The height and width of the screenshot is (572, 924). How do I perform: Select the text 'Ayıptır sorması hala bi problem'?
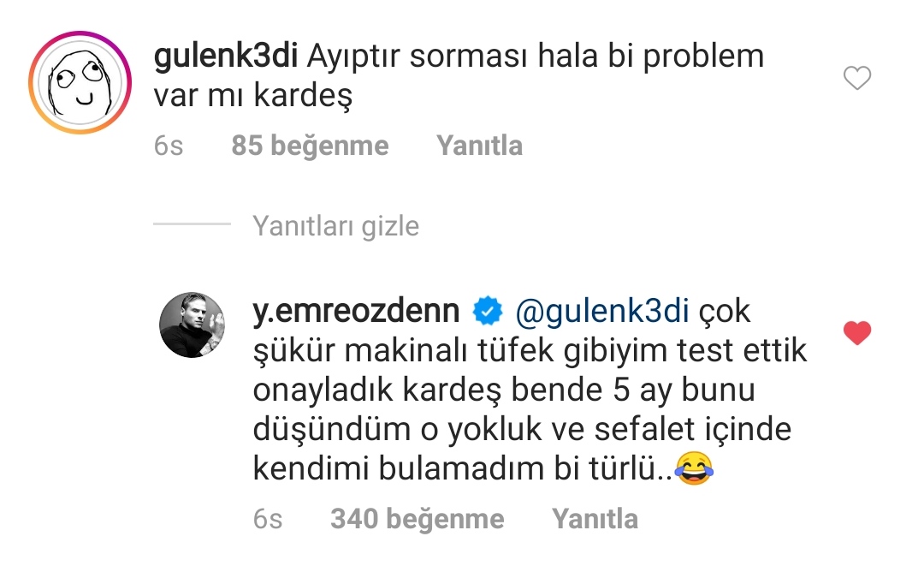536,57
